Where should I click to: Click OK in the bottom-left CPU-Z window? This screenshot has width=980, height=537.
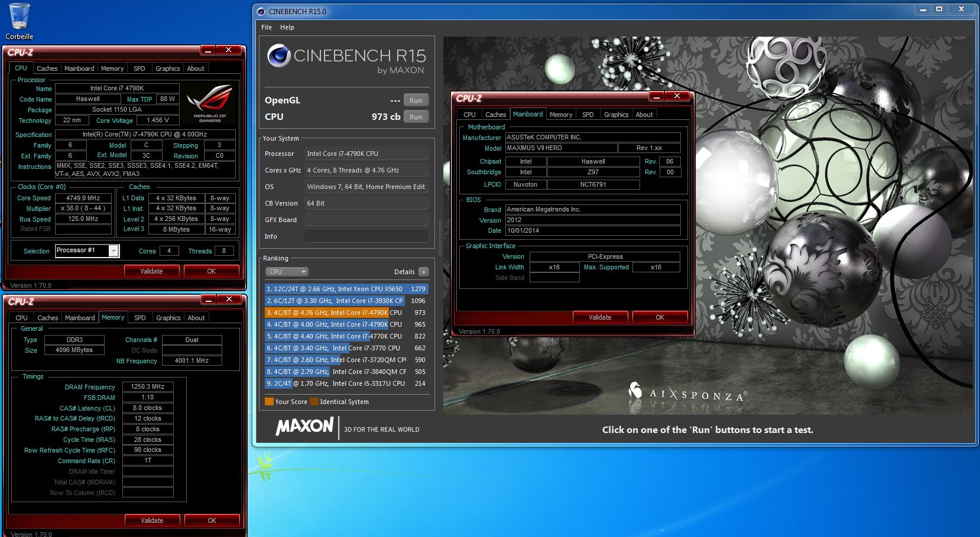point(212,520)
